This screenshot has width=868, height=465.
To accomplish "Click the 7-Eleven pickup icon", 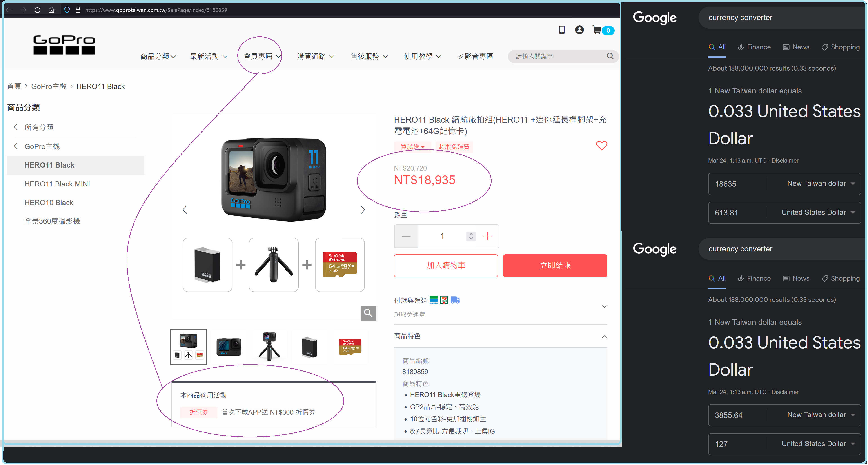I will tap(444, 300).
